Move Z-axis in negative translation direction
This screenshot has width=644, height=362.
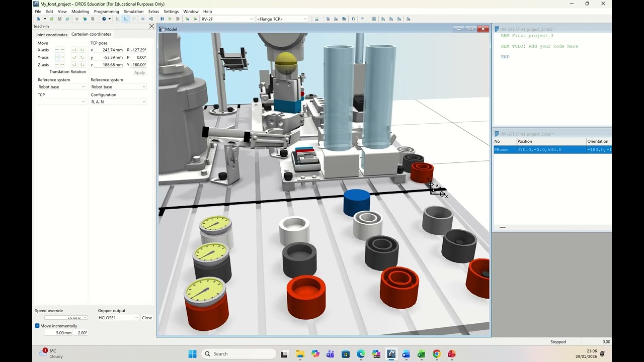point(57,65)
